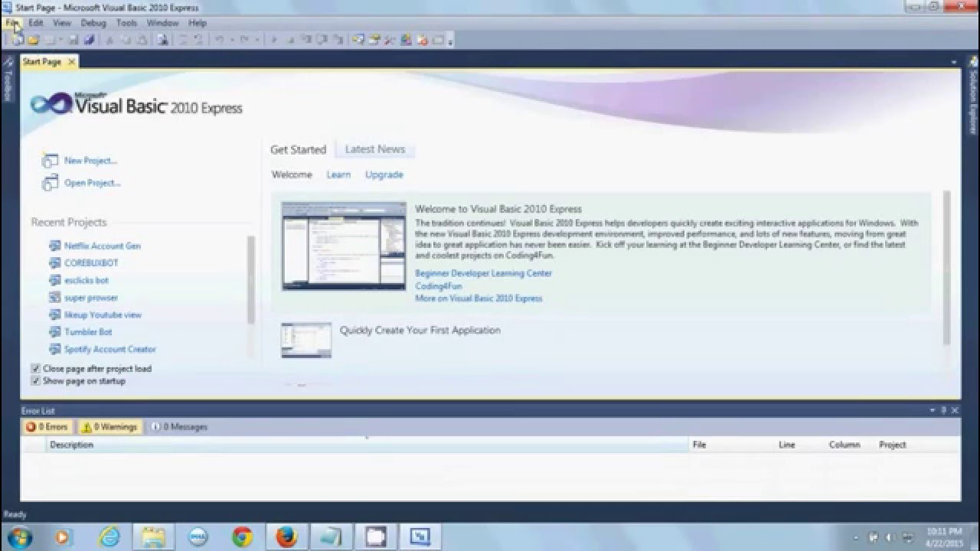
Task: Select the Get Started tab
Action: 298,149
